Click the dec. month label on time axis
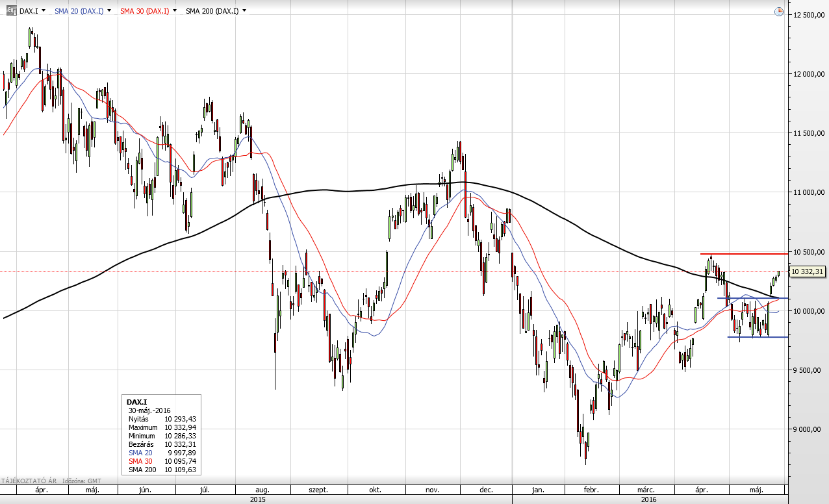Image resolution: width=829 pixels, height=504 pixels. (486, 490)
